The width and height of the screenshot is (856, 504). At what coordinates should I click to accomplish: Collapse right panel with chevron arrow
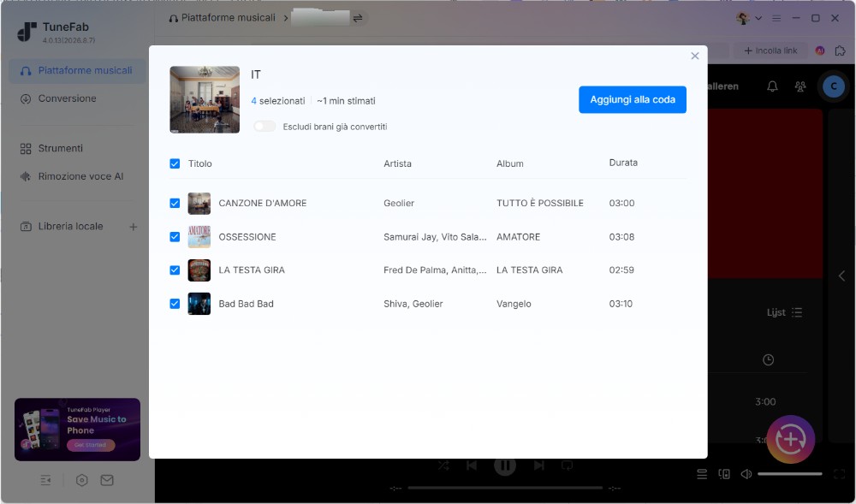point(841,276)
